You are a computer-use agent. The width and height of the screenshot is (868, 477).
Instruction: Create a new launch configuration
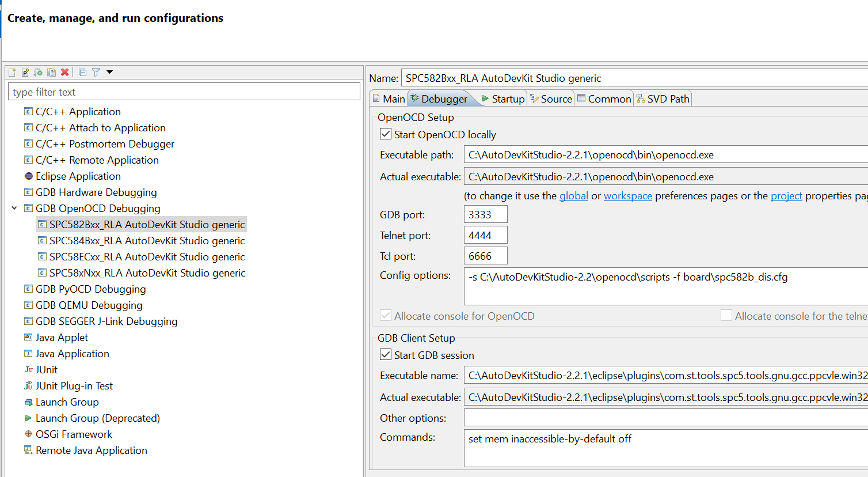pyautogui.click(x=12, y=72)
